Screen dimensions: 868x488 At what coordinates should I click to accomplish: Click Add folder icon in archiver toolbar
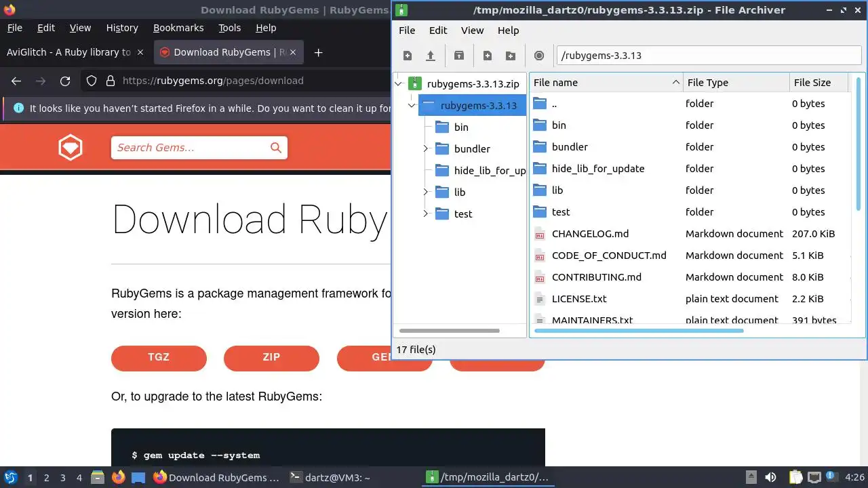point(511,56)
